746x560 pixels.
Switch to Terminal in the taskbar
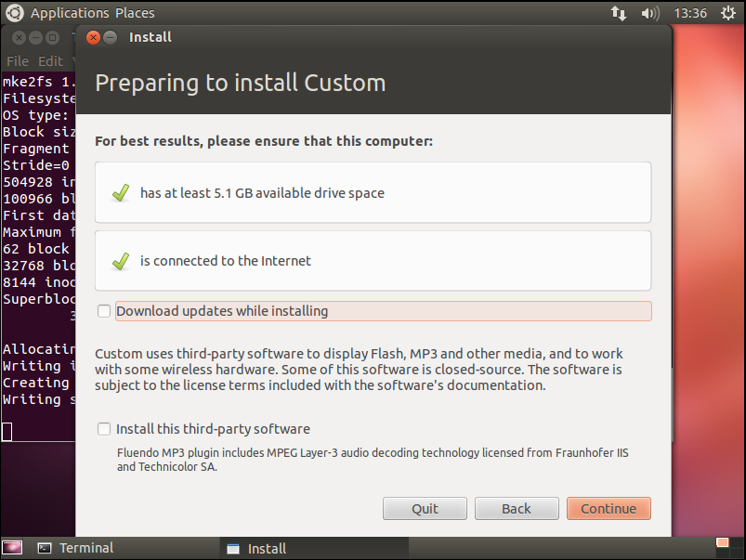[85, 548]
